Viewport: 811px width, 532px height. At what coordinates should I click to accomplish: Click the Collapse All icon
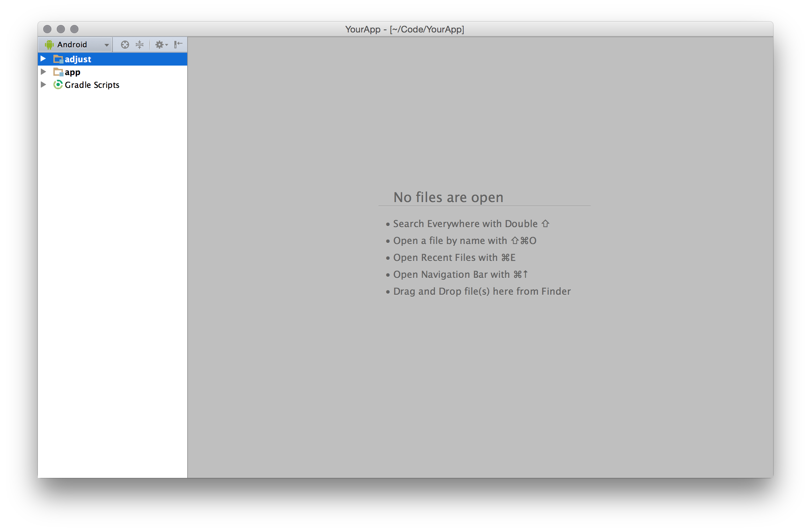coord(140,45)
